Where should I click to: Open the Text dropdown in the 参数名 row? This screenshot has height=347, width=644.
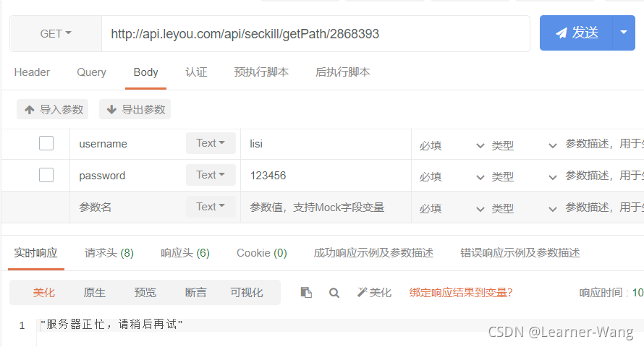(211, 206)
